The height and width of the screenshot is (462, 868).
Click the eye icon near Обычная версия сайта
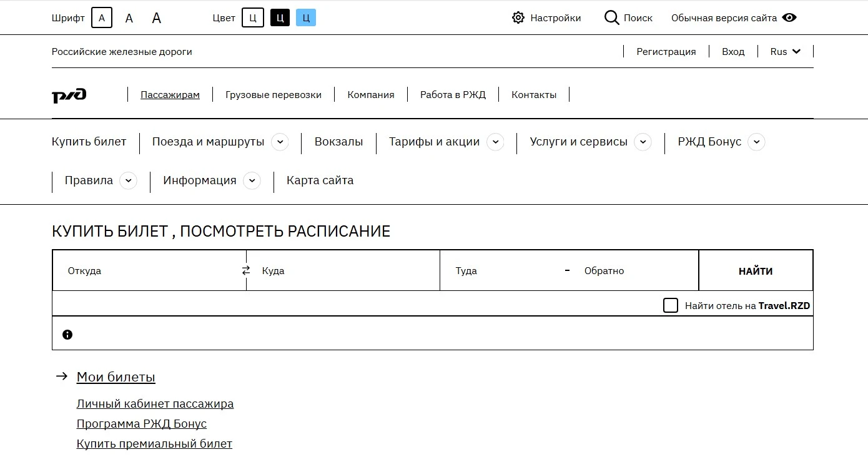(x=789, y=17)
